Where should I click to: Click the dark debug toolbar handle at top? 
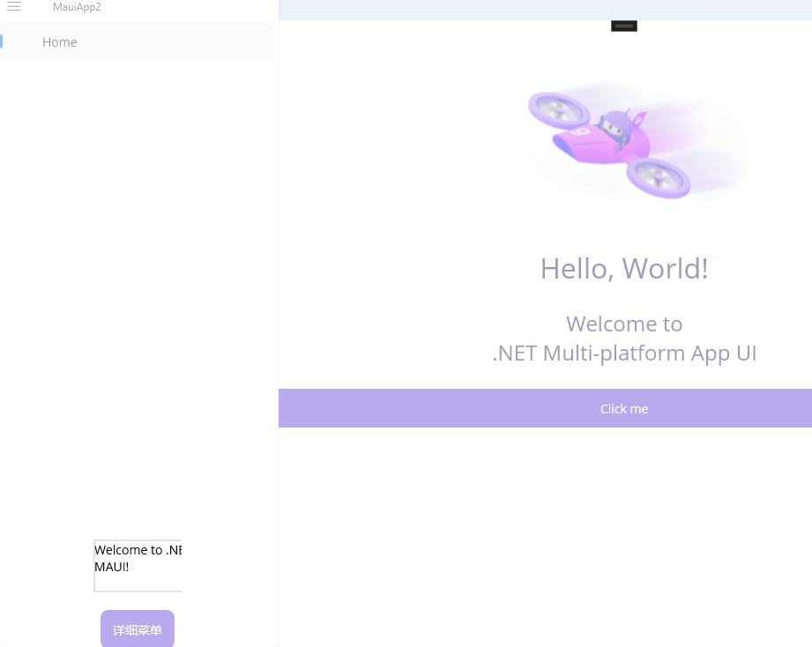624,26
